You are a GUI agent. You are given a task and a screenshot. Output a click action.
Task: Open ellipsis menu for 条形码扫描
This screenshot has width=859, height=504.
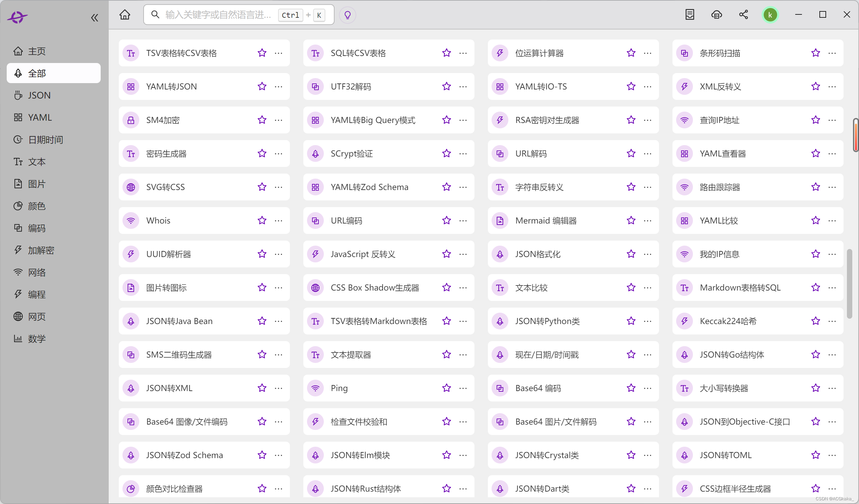pos(832,53)
